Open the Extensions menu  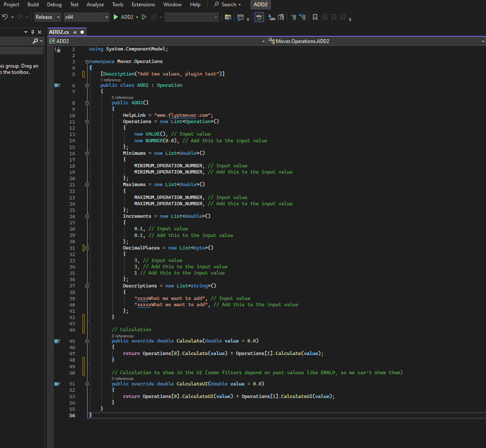[143, 4]
